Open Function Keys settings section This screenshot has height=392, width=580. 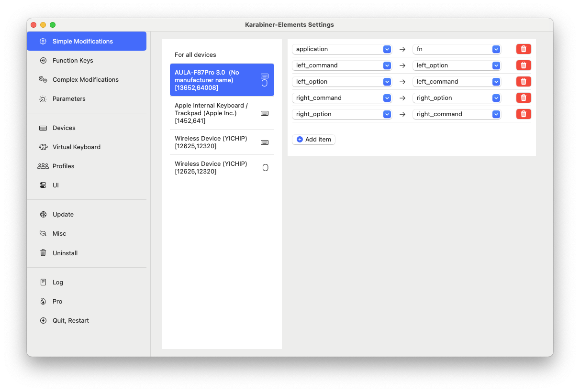[x=87, y=60]
